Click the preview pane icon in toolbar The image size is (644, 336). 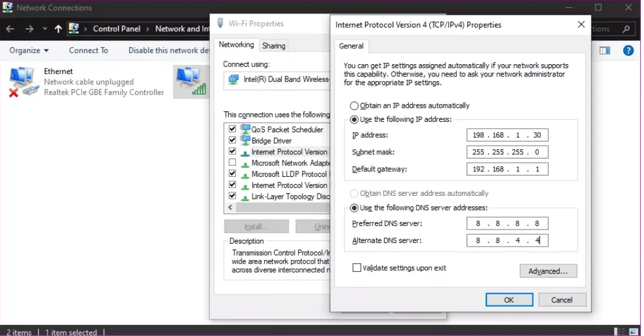[x=605, y=51]
